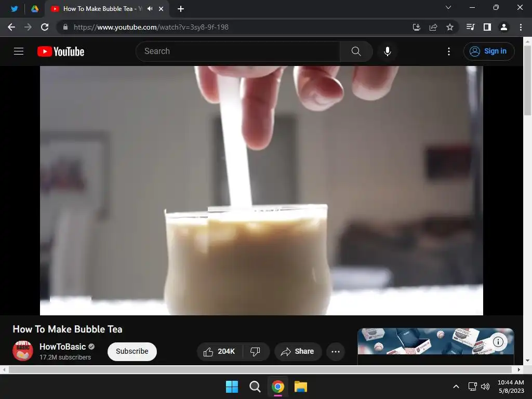Bookmark this page with the star

coord(450,27)
